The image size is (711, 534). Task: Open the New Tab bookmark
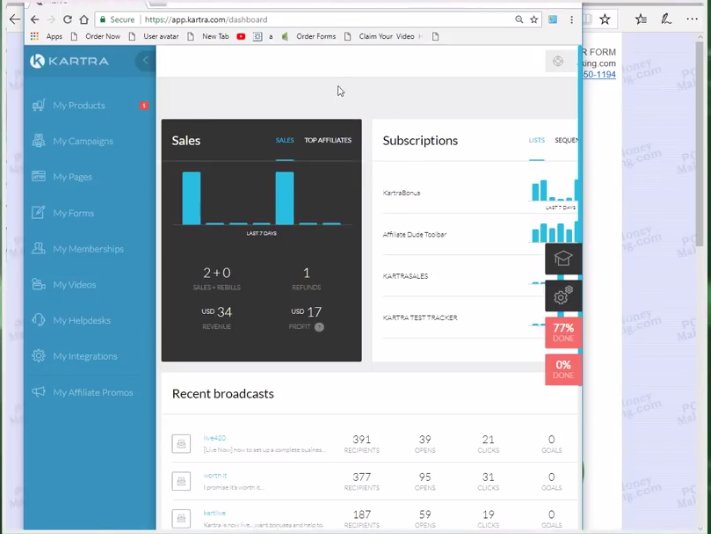coord(209,36)
